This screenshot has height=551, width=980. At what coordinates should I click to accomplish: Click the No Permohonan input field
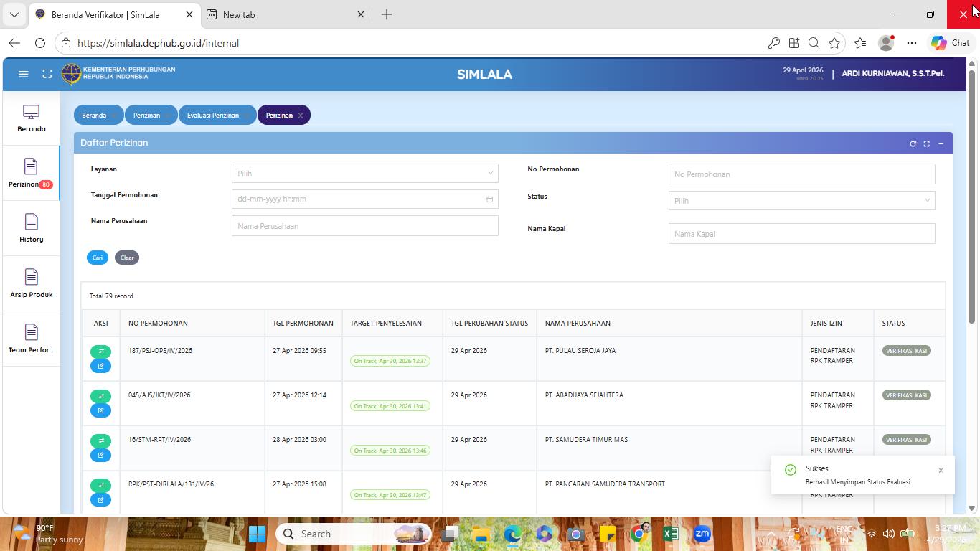pyautogui.click(x=801, y=174)
